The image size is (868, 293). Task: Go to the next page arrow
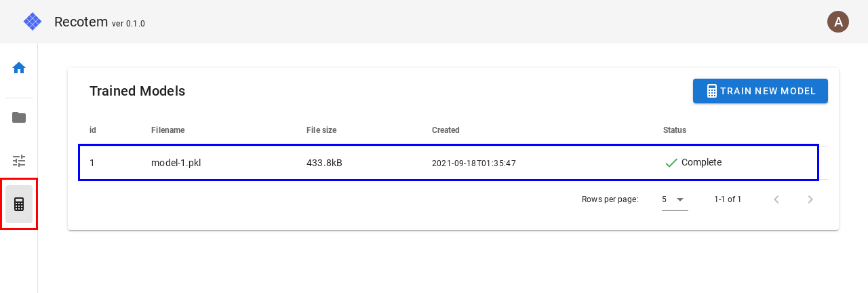coord(810,199)
